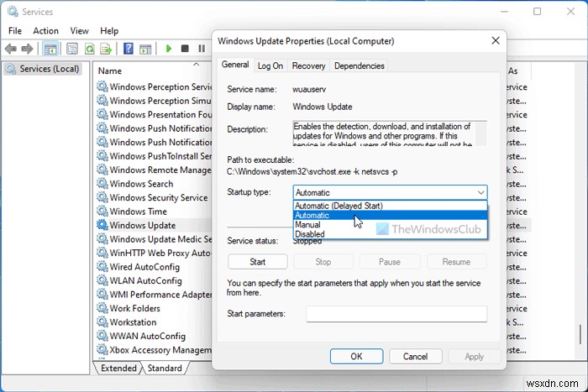Switch to the Log On tab
The width and height of the screenshot is (588, 392).
(x=270, y=66)
